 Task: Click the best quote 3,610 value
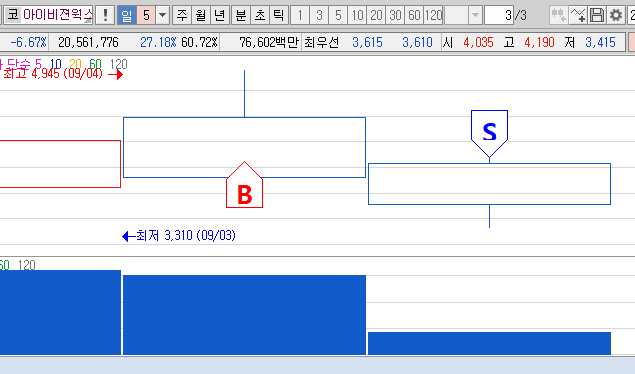coord(418,42)
